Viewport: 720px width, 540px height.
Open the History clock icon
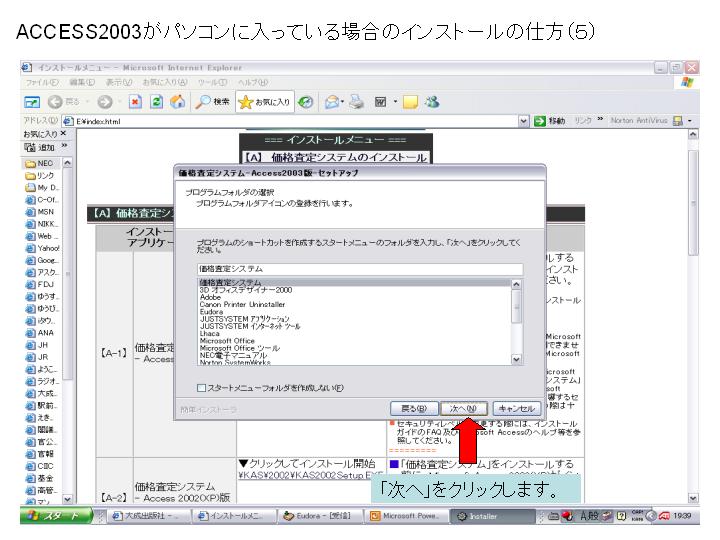tap(306, 101)
